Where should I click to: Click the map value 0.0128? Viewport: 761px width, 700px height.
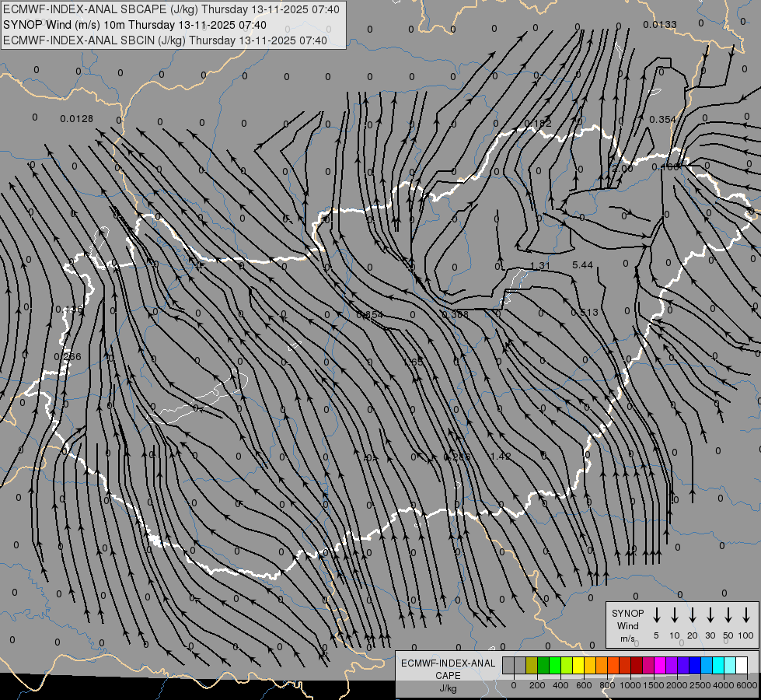pos(77,119)
